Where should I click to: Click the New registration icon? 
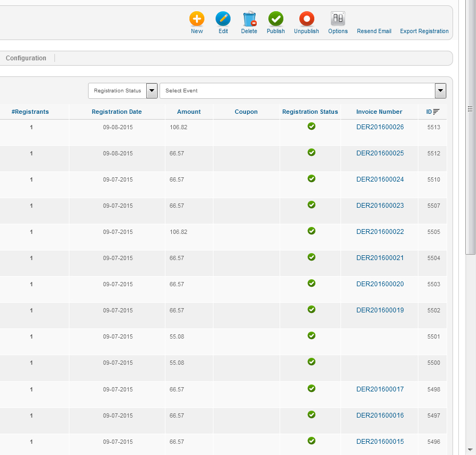197,19
